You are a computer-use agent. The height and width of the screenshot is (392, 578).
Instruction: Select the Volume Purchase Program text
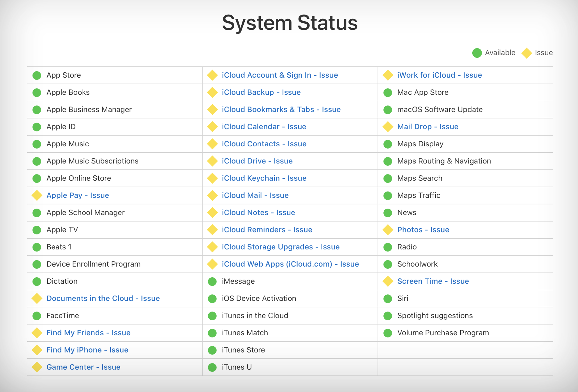pos(443,333)
